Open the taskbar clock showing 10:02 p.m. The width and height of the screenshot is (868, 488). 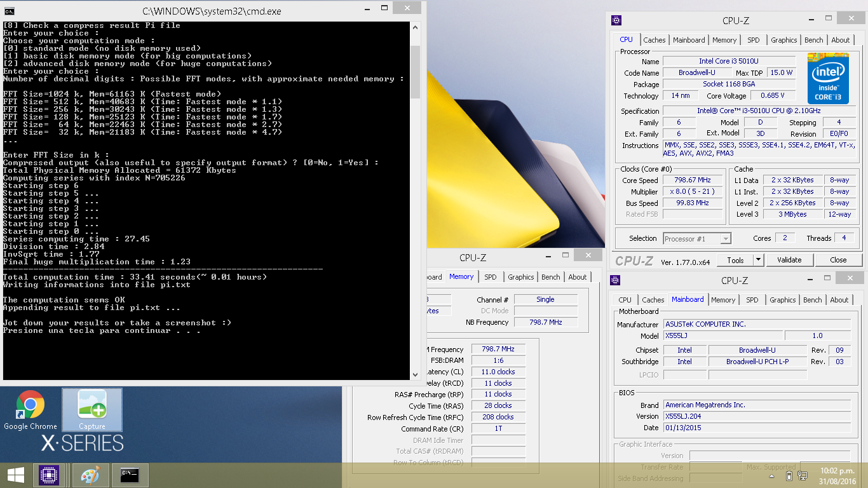pyautogui.click(x=837, y=475)
